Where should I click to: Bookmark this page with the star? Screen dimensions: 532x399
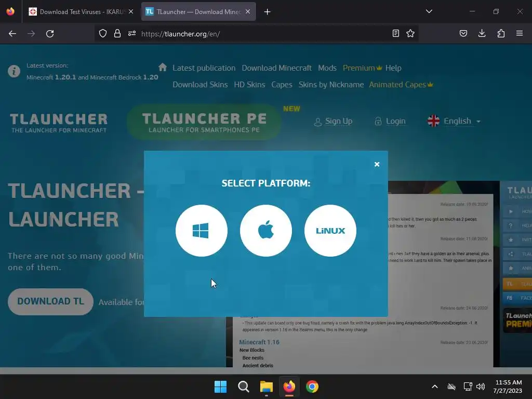tap(410, 34)
